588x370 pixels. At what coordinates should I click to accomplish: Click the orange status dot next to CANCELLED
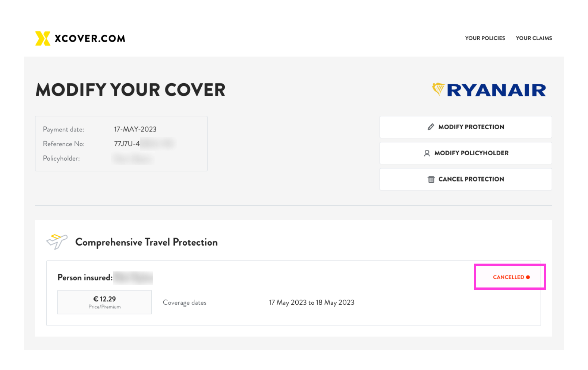coord(527,277)
